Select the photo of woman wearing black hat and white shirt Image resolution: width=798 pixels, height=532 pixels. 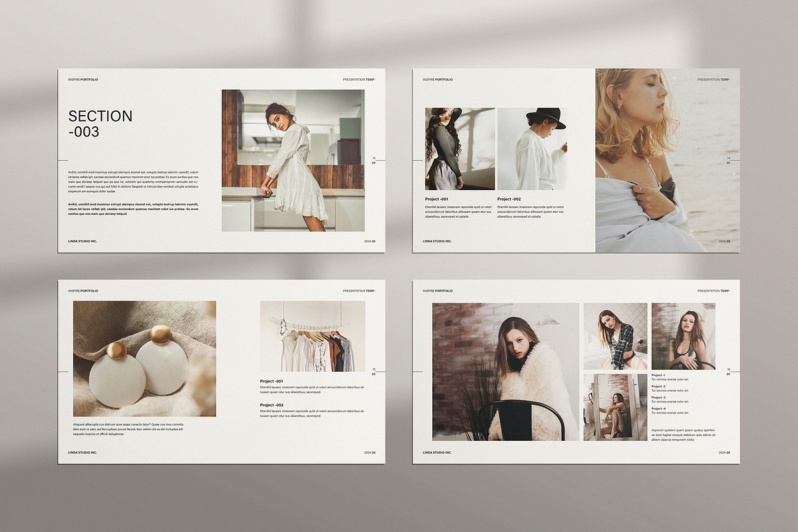pyautogui.click(x=532, y=149)
